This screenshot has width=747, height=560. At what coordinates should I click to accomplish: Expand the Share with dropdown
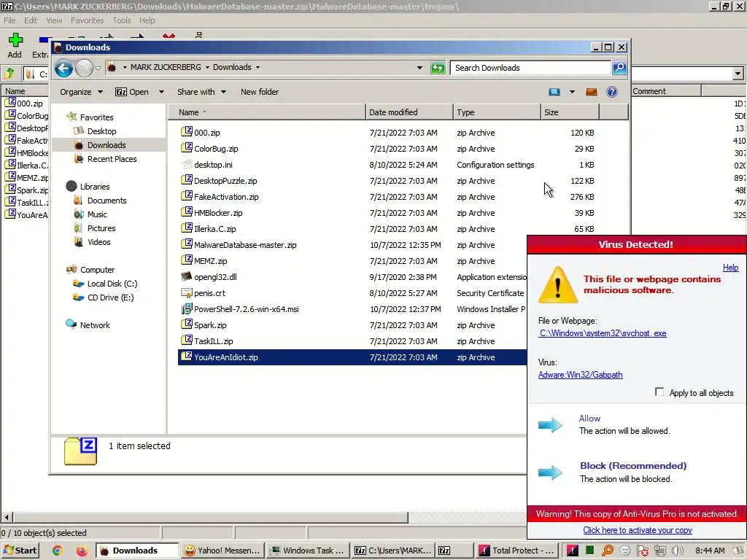pyautogui.click(x=201, y=92)
